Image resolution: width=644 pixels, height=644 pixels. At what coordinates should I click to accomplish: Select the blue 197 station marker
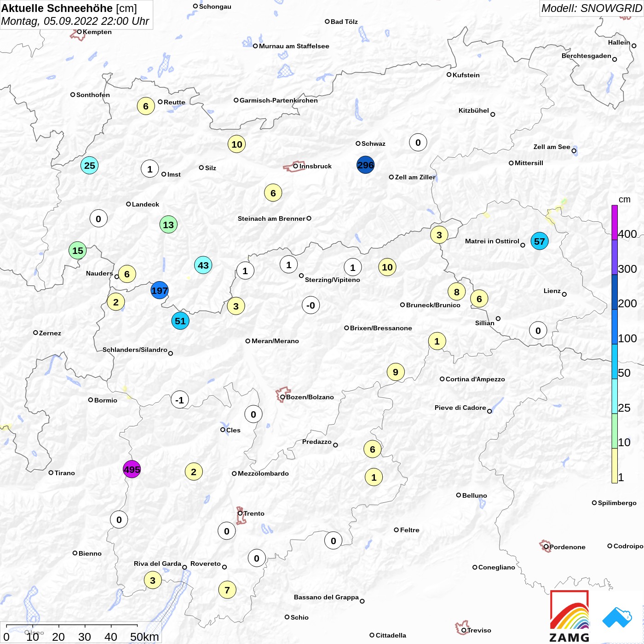(160, 290)
